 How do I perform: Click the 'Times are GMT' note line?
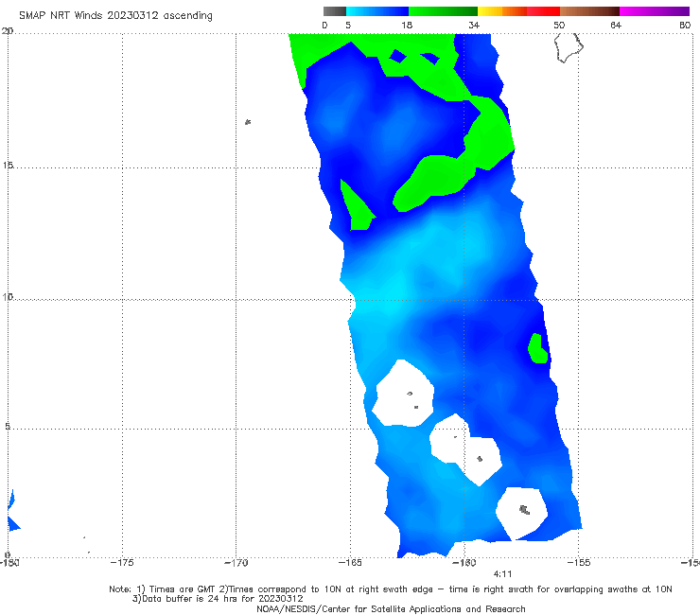coord(391,589)
